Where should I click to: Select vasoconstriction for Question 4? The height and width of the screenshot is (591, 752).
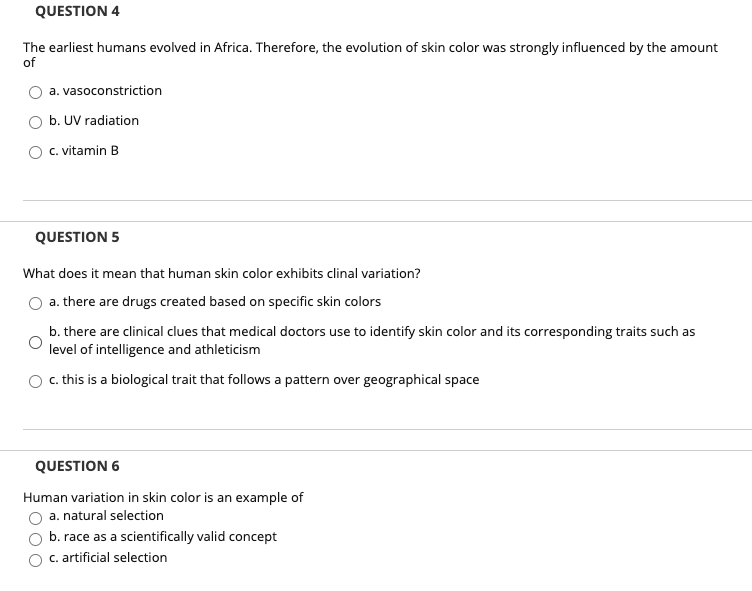click(35, 92)
